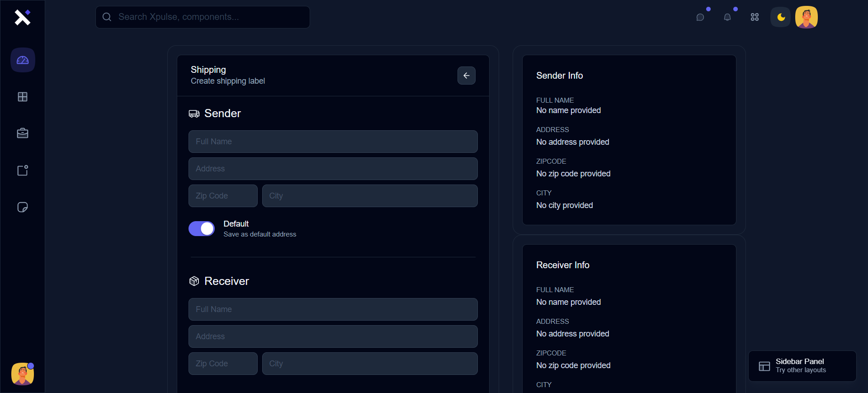This screenshot has width=868, height=393.
Task: Click the Receiver City field
Action: (x=370, y=364)
